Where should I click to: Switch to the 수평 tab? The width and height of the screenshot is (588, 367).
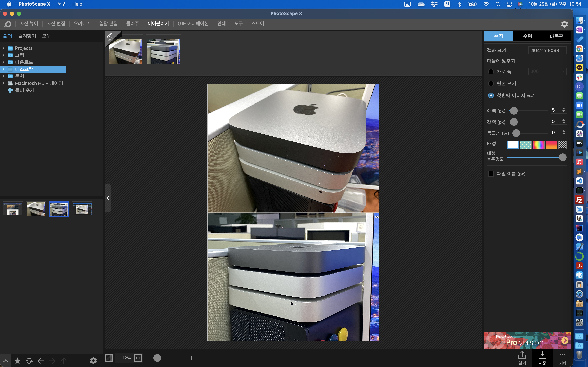click(527, 36)
